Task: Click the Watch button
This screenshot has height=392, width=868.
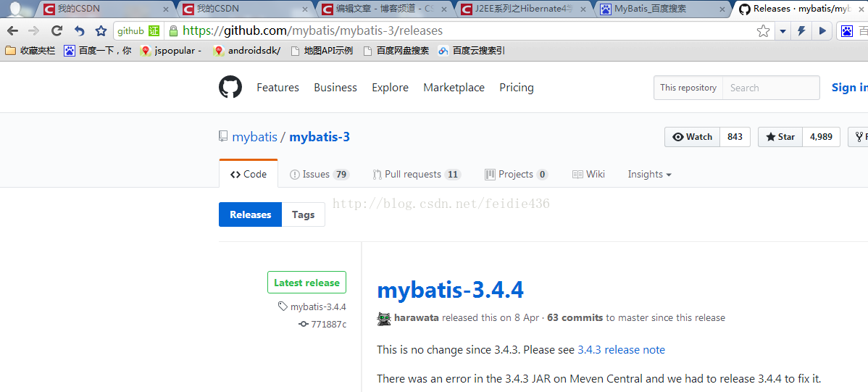Action: tap(693, 137)
